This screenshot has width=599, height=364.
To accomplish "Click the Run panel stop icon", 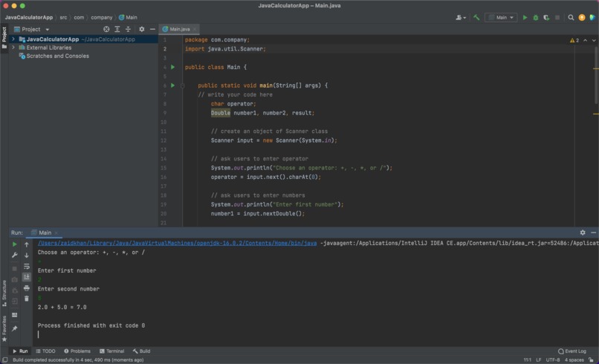I will [x=15, y=268].
